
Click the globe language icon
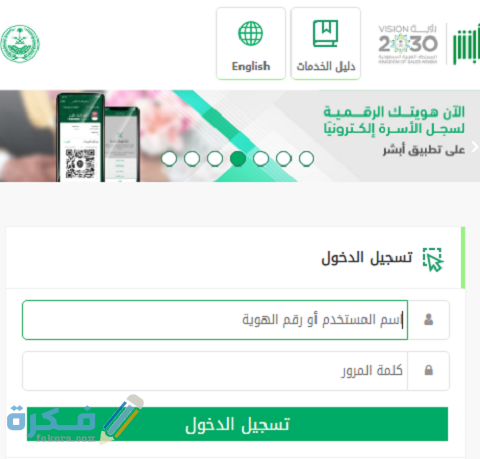click(x=250, y=33)
